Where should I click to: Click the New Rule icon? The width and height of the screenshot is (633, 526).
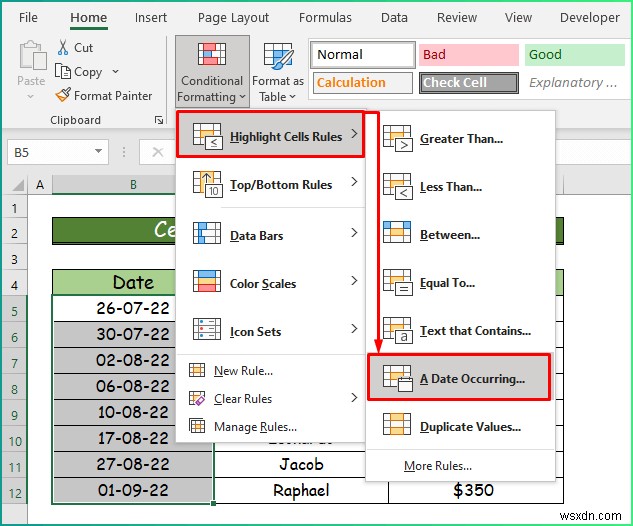pos(197,370)
